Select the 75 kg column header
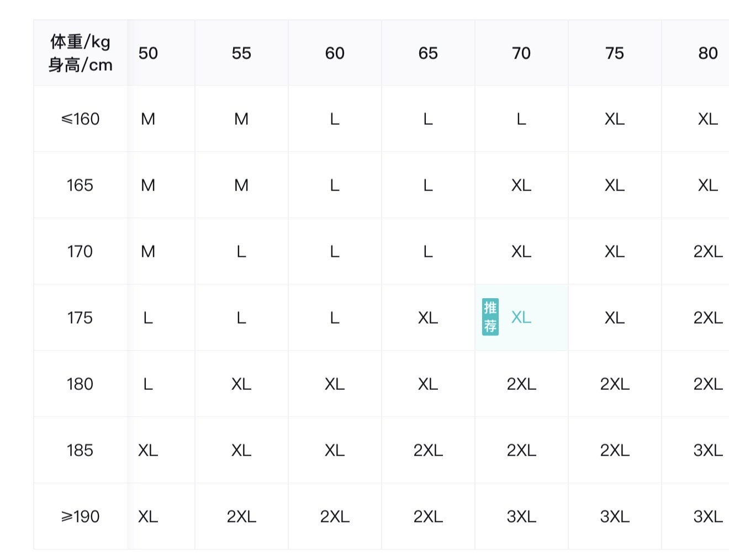The image size is (729, 560). point(615,53)
